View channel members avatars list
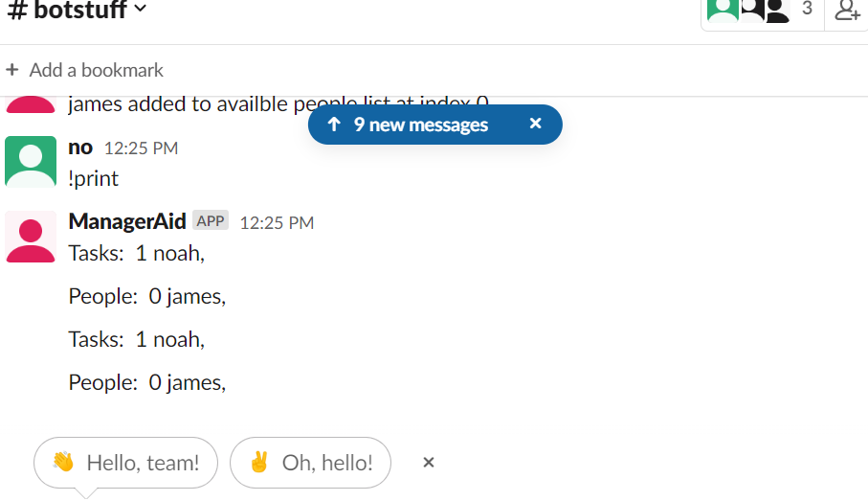Viewport: 868px width, 501px height. coord(748,11)
